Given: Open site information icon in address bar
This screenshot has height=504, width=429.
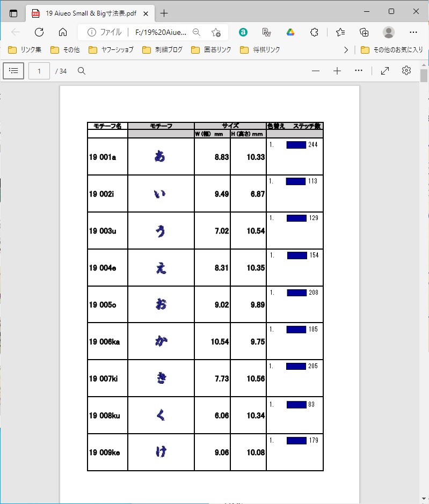Looking at the screenshot, I should point(92,32).
